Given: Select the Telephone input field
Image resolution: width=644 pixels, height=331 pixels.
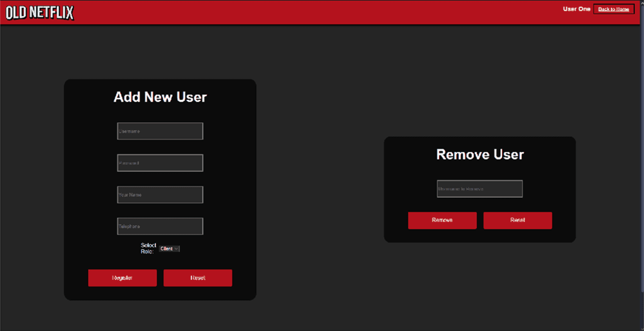Looking at the screenshot, I should click(x=160, y=226).
